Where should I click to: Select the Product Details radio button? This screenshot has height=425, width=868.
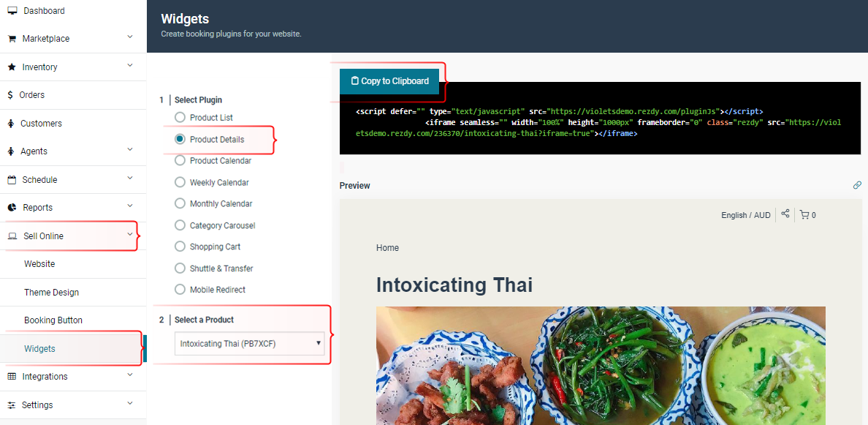[x=180, y=139]
